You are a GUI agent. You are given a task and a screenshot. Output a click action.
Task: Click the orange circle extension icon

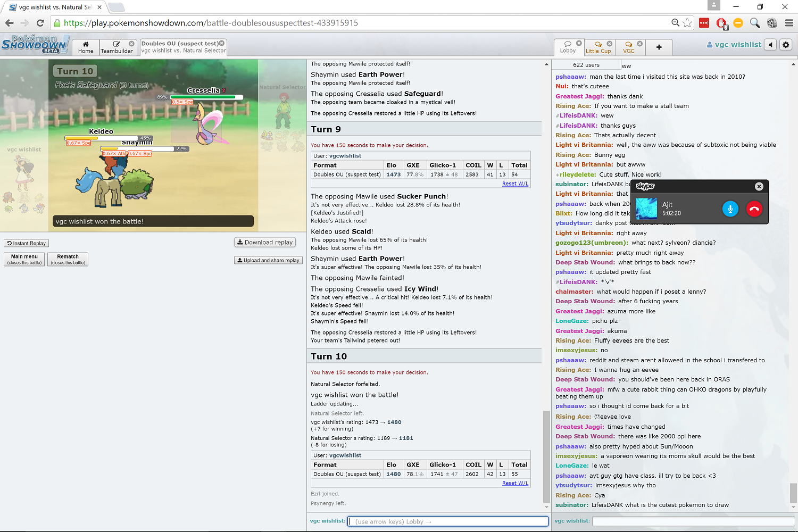click(x=738, y=23)
